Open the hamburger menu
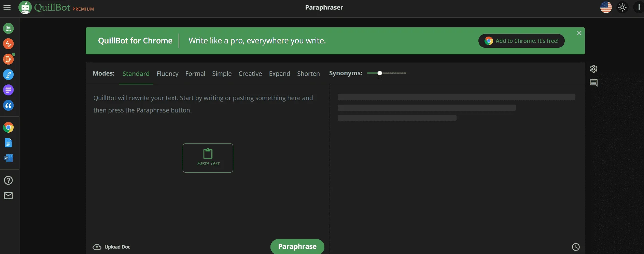The height and width of the screenshot is (254, 644). (7, 7)
